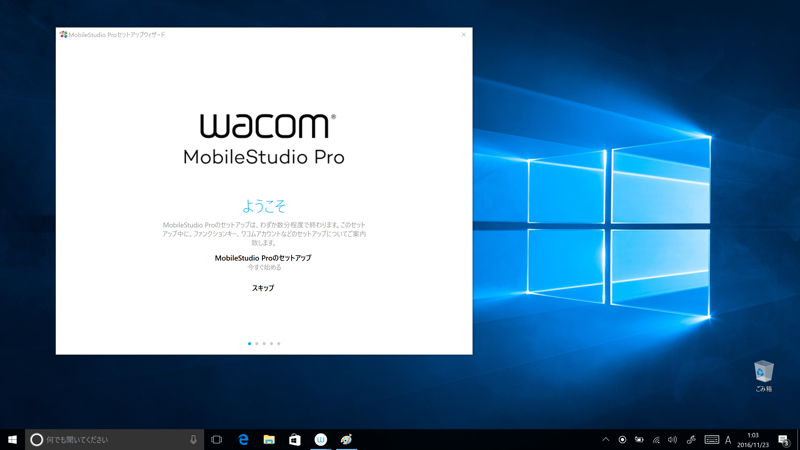Viewport: 800px width, 450px height.
Task: Check the battery status icon
Action: pos(639,439)
